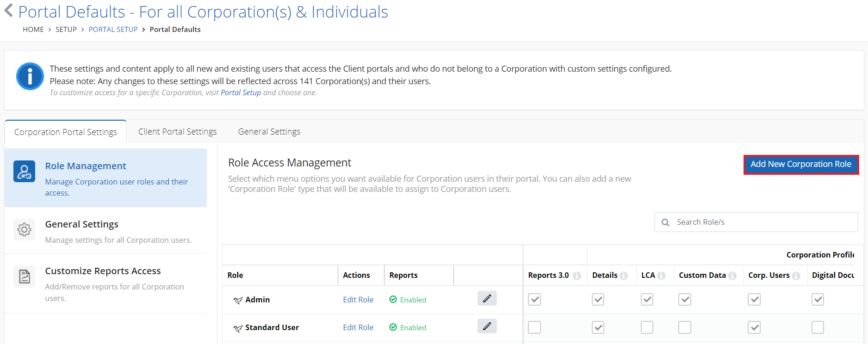
Task: Check LCA for Standard User
Action: click(647, 327)
